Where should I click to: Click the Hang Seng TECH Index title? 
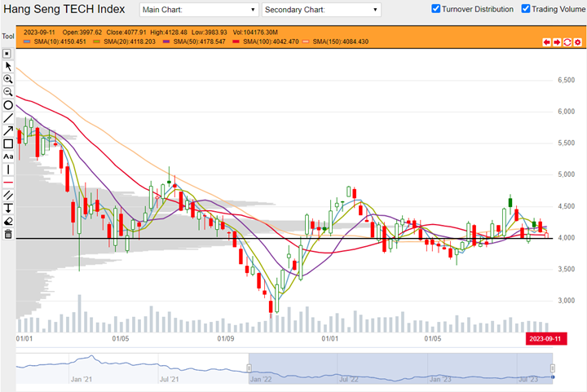(64, 9)
